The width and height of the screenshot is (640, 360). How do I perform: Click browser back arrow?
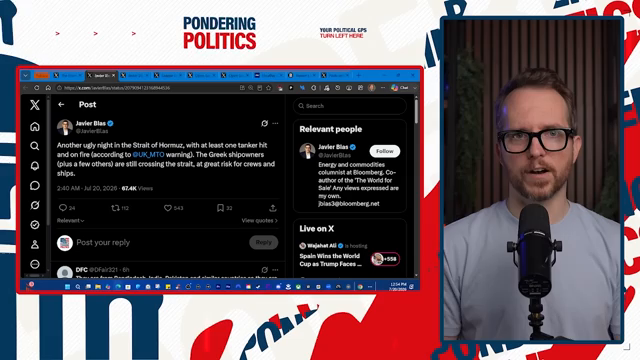(25, 88)
